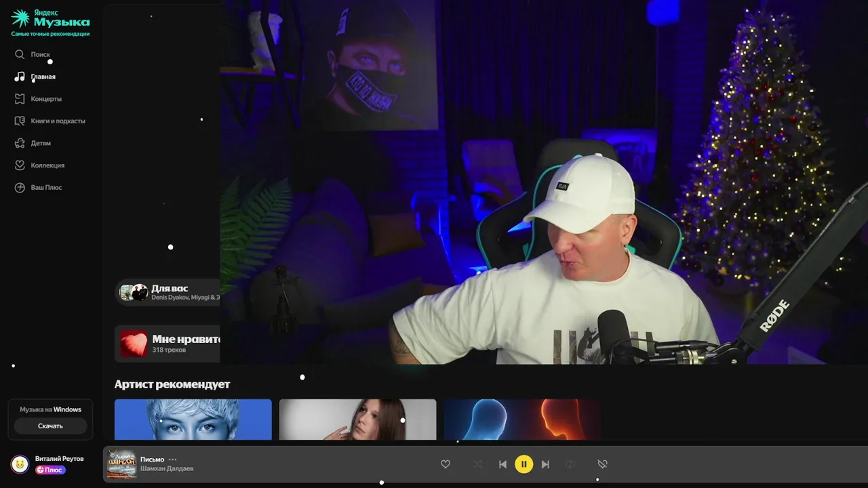
Task: Click the Коллекция heart icon
Action: tap(20, 165)
